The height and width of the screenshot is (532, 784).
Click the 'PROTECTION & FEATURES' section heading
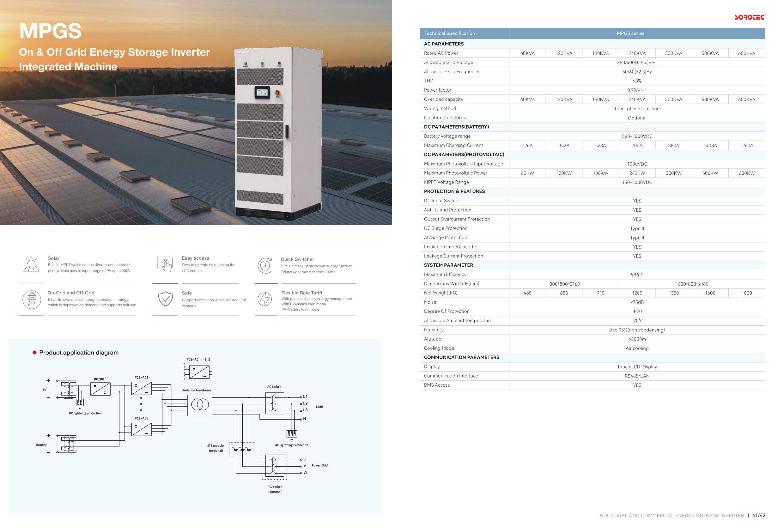[454, 191]
